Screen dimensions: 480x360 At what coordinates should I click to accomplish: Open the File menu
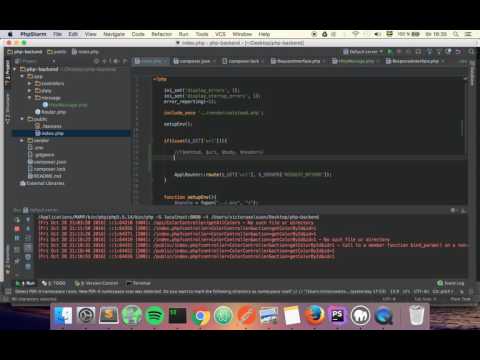coord(57,34)
